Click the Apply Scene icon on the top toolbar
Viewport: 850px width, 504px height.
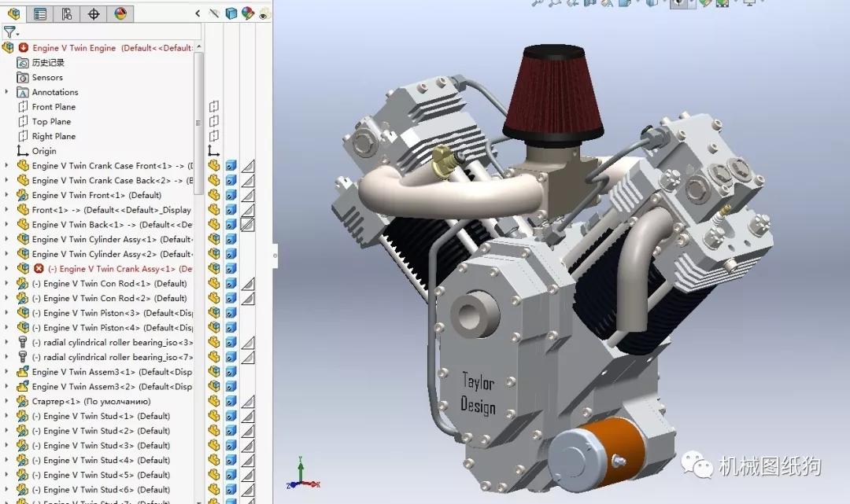[x=723, y=5]
